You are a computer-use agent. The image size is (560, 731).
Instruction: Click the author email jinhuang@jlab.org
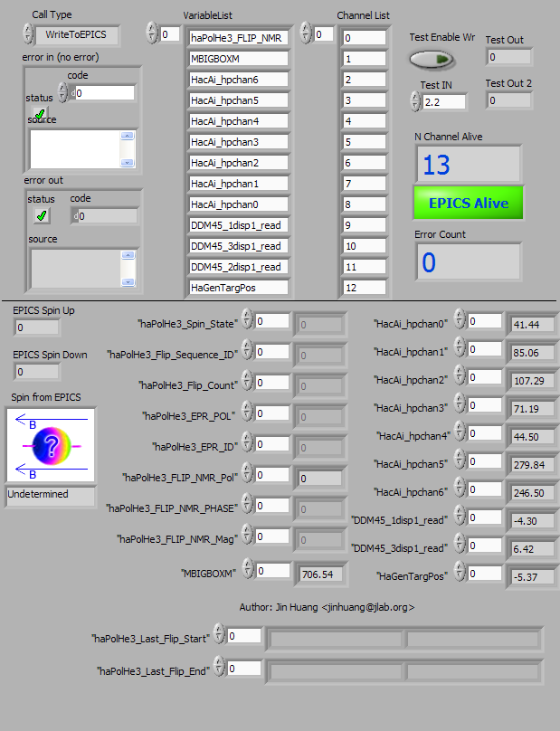click(368, 607)
